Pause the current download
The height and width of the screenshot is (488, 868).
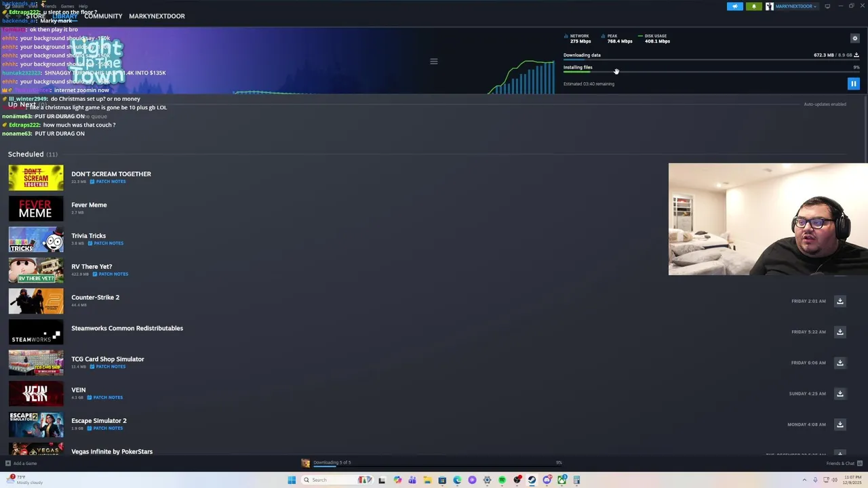pyautogui.click(x=853, y=84)
